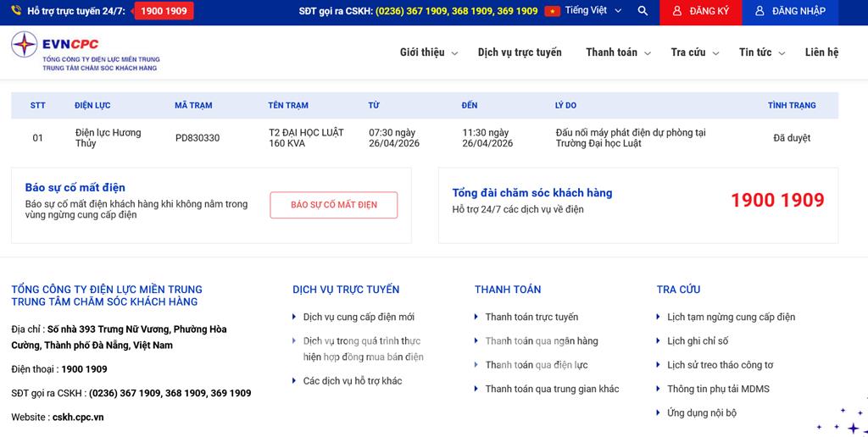Open the Tin tức menu
This screenshot has height=437, width=868.
(x=761, y=53)
